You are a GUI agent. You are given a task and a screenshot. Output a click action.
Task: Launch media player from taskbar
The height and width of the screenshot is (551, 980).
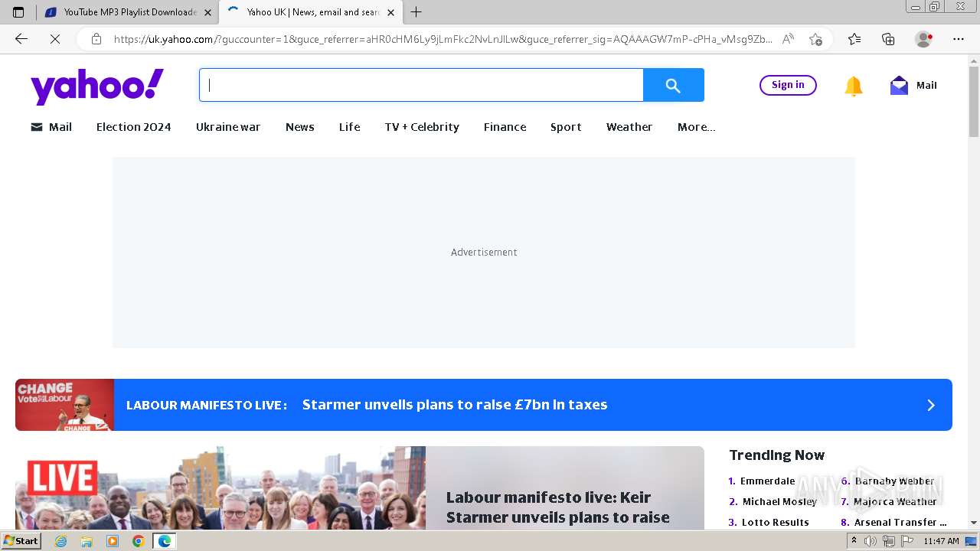tap(113, 541)
